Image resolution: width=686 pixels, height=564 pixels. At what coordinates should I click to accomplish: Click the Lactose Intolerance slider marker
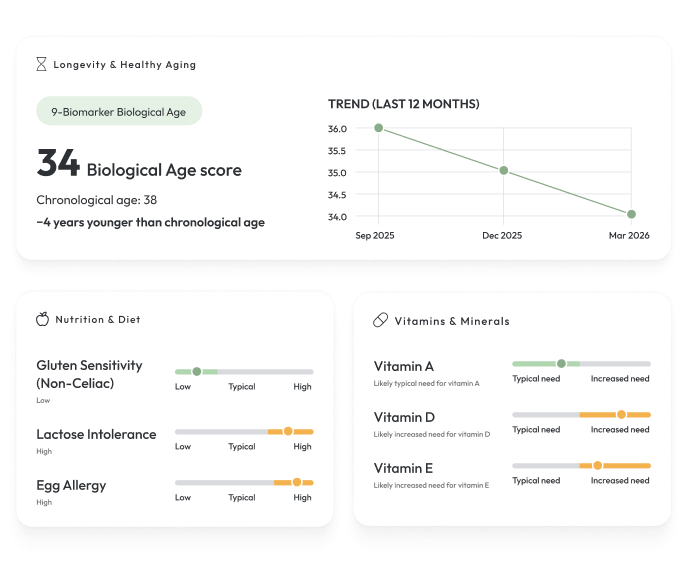[288, 431]
